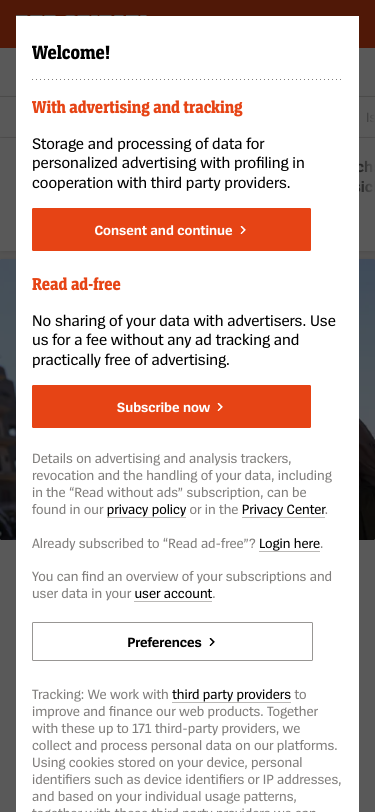375x812 pixels.
Task: Click the chevron arrow beside Subscribe now
Action: 220,407
